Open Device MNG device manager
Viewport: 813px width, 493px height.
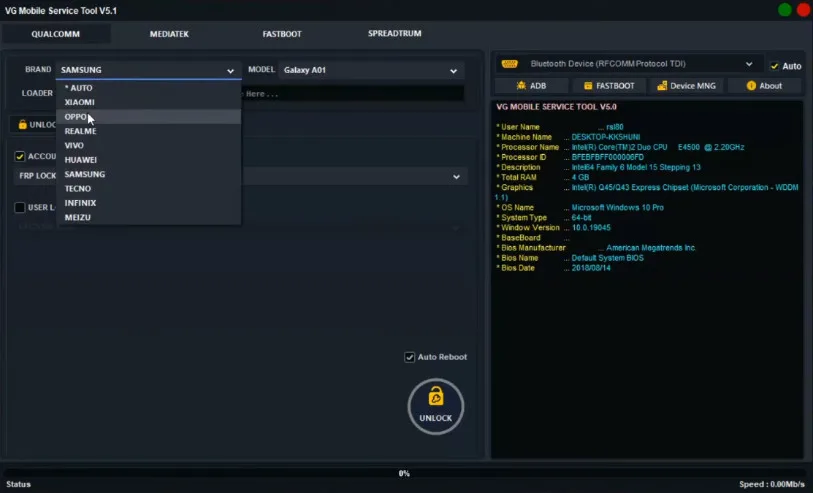click(x=687, y=86)
